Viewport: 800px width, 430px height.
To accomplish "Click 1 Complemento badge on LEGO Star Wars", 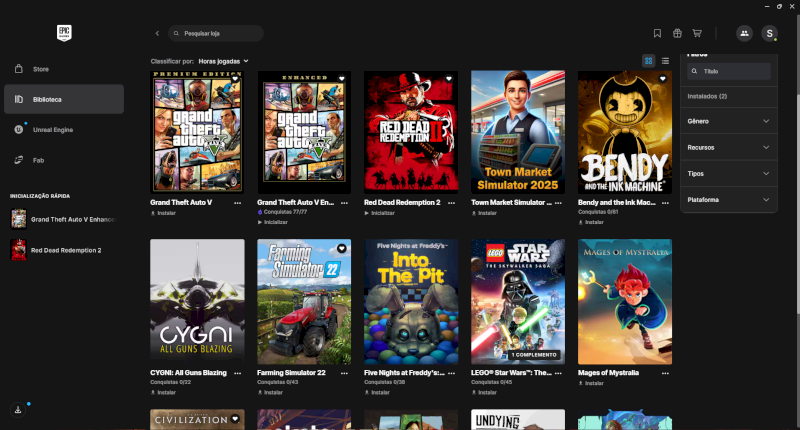I will pyautogui.click(x=534, y=355).
